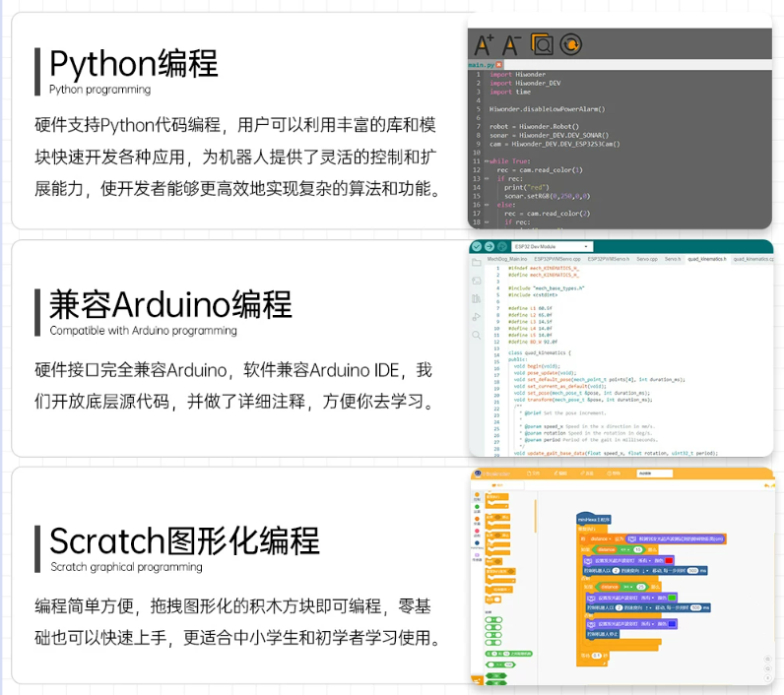This screenshot has width=784, height=695.
Task: Click the red color swatch in Scratch block
Action: point(669,560)
